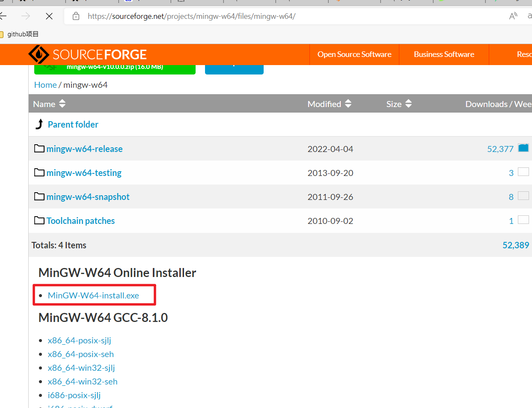Click the browser back arrow
Screen dimensions: 532x408
[x=3, y=16]
